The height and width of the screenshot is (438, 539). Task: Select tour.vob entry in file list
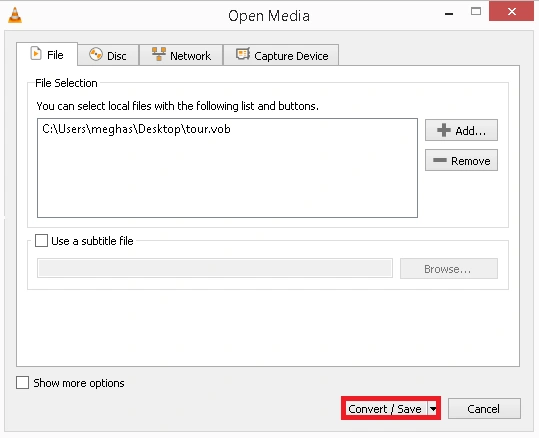tap(136, 129)
